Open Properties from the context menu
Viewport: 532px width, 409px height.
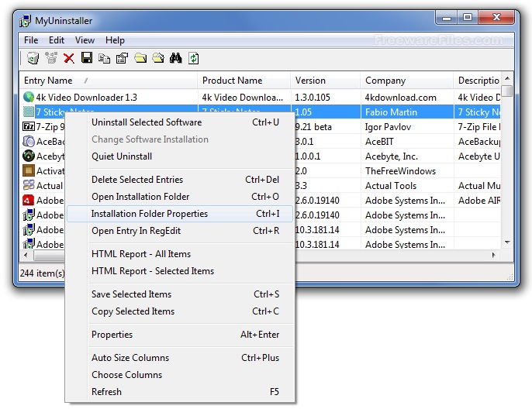tap(180, 335)
